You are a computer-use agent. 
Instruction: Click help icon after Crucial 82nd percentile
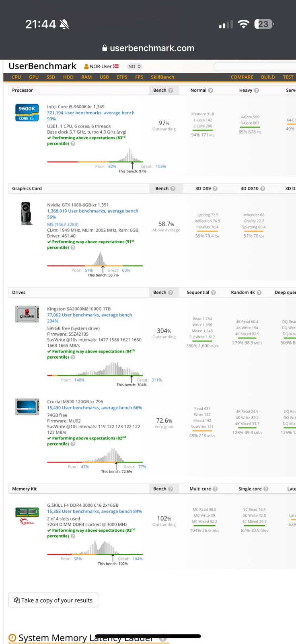(73, 444)
